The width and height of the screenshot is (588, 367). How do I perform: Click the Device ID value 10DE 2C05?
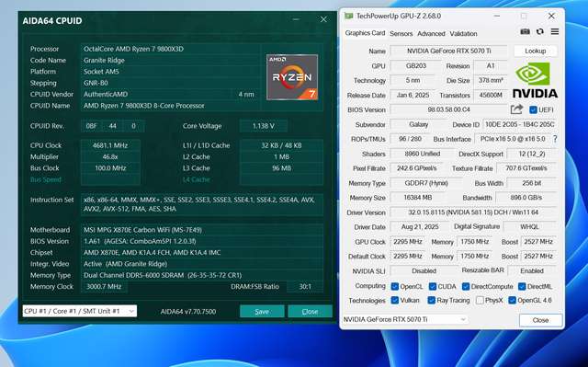pyautogui.click(x=519, y=124)
